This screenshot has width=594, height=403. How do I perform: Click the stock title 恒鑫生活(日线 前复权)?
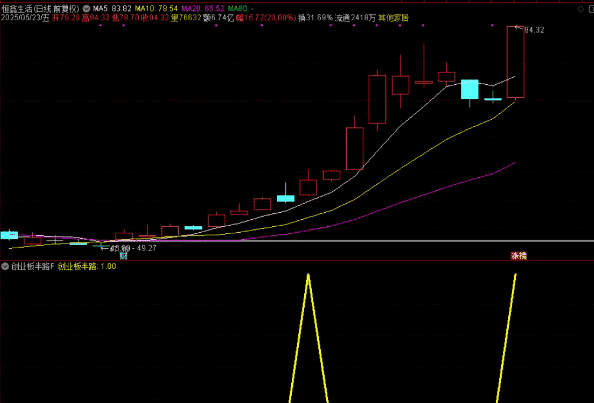click(41, 8)
